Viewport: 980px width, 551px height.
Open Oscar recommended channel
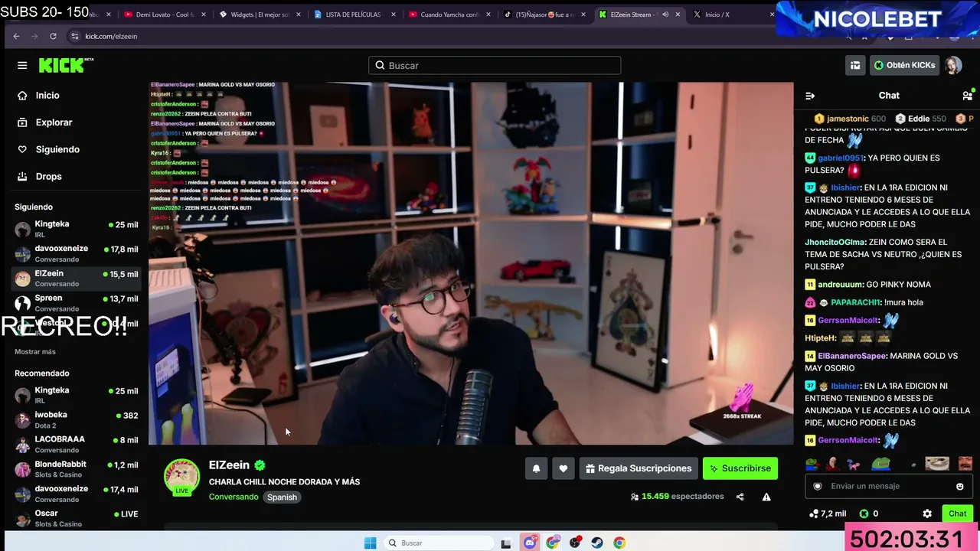pos(77,518)
